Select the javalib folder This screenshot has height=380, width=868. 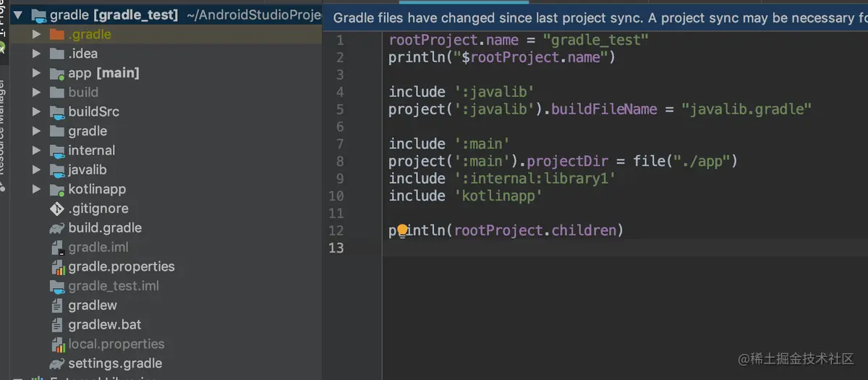(x=88, y=170)
